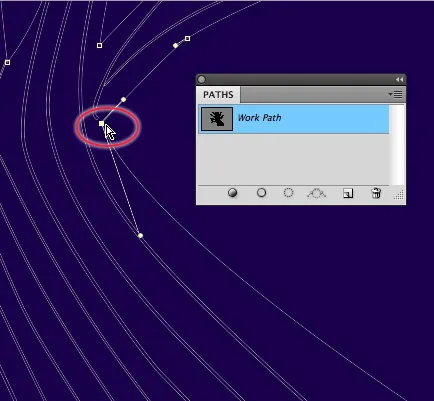Switch to the PATHS tab
The image size is (434, 401).
218,95
